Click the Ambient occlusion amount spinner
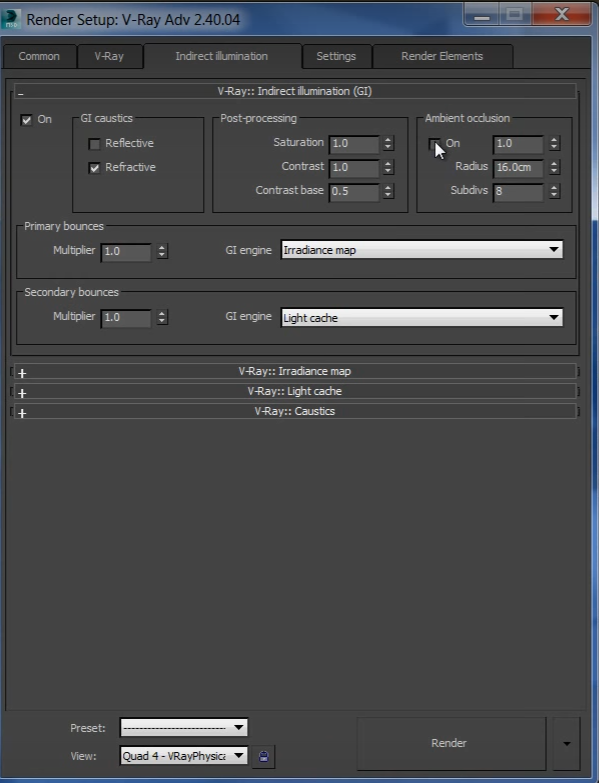Screen dimensions: 599x783 click(x=554, y=144)
